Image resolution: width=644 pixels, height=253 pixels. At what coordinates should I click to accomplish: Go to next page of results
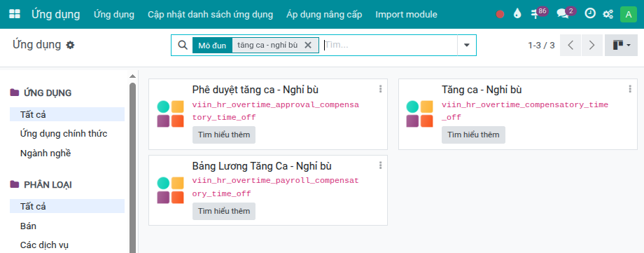591,46
